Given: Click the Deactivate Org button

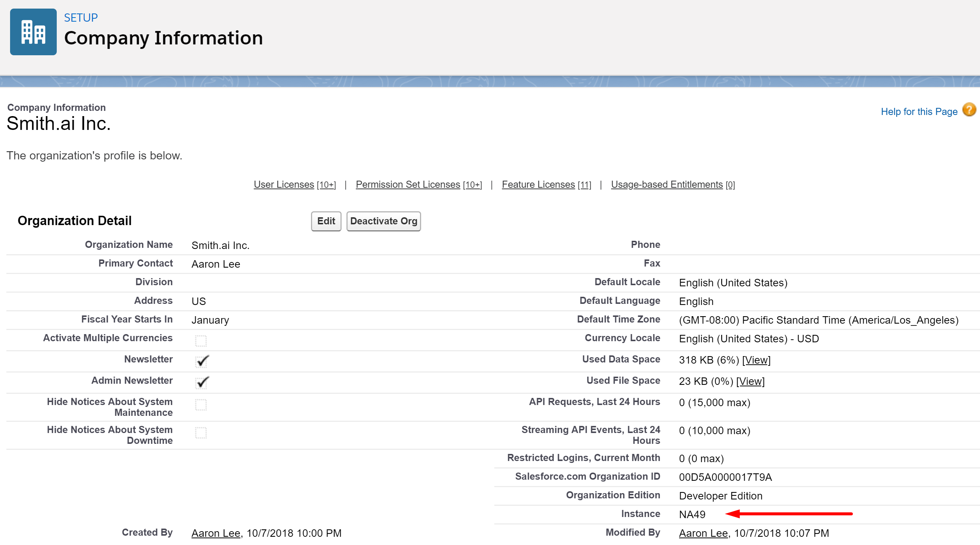Looking at the screenshot, I should [383, 221].
